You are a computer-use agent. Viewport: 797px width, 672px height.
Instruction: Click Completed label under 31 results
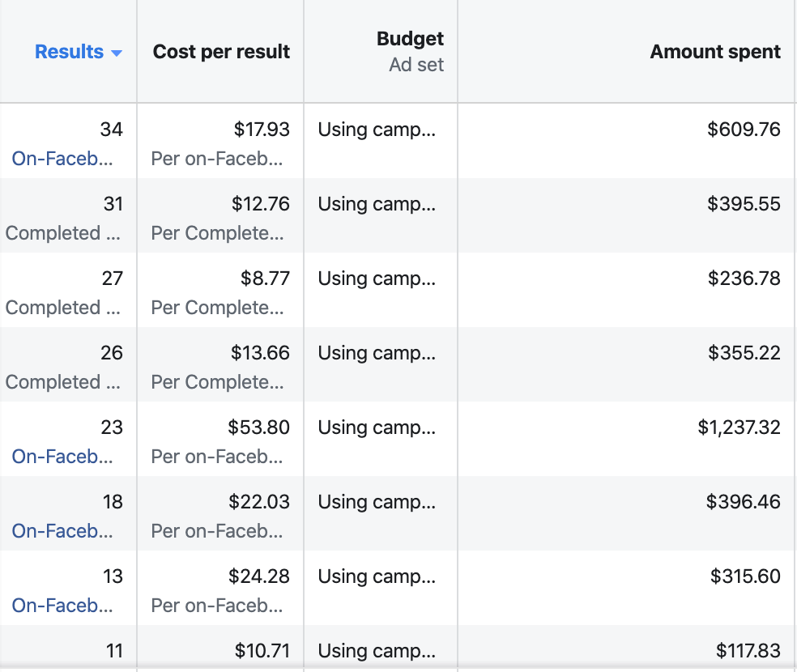tap(62, 233)
